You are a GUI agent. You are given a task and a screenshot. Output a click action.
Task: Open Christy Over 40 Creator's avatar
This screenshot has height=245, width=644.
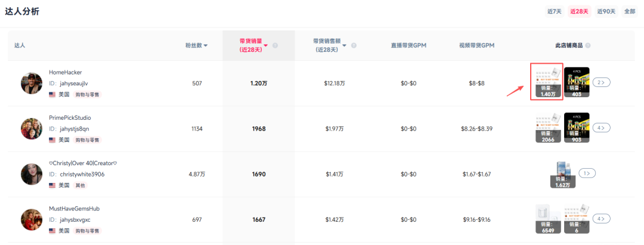pos(32,174)
